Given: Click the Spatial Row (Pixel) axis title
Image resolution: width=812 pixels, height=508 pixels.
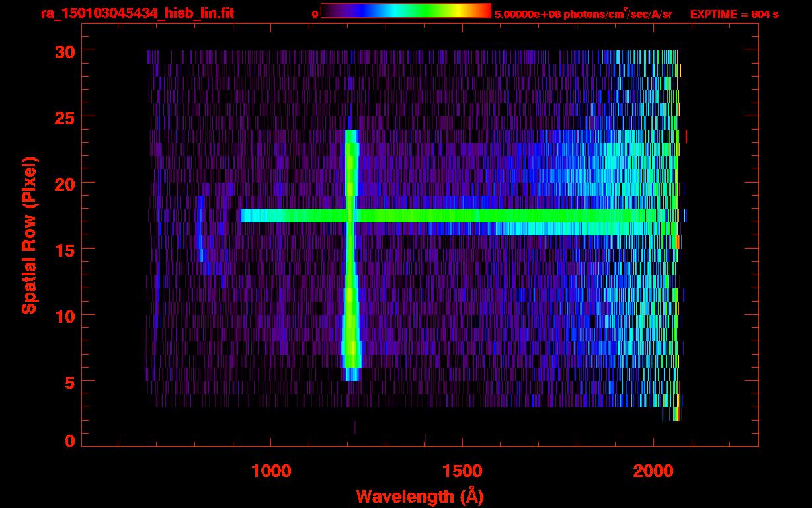Looking at the screenshot, I should pyautogui.click(x=29, y=235).
